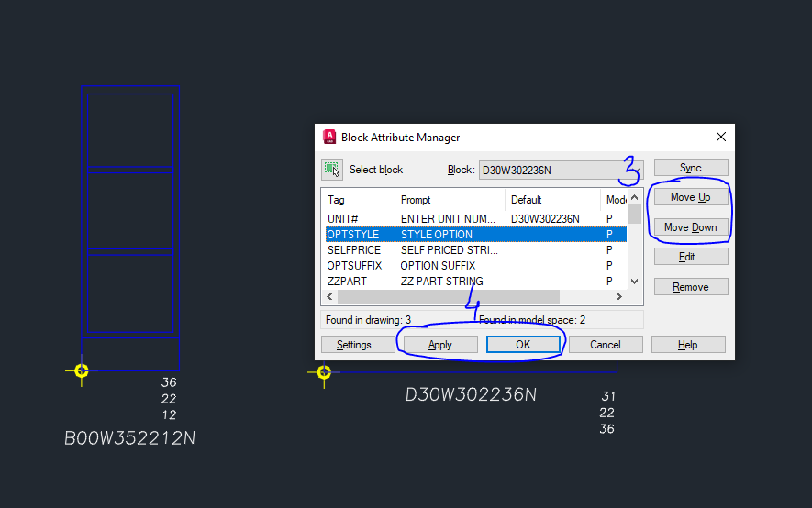Click the horizontal scrollbar thumb in attribute list

[449, 296]
